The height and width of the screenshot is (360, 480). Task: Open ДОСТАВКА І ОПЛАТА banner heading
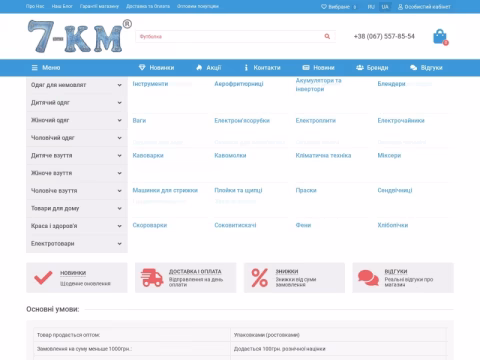195,272
